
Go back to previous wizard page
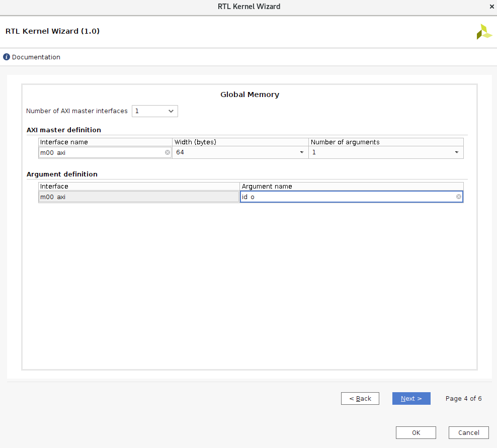coord(360,398)
